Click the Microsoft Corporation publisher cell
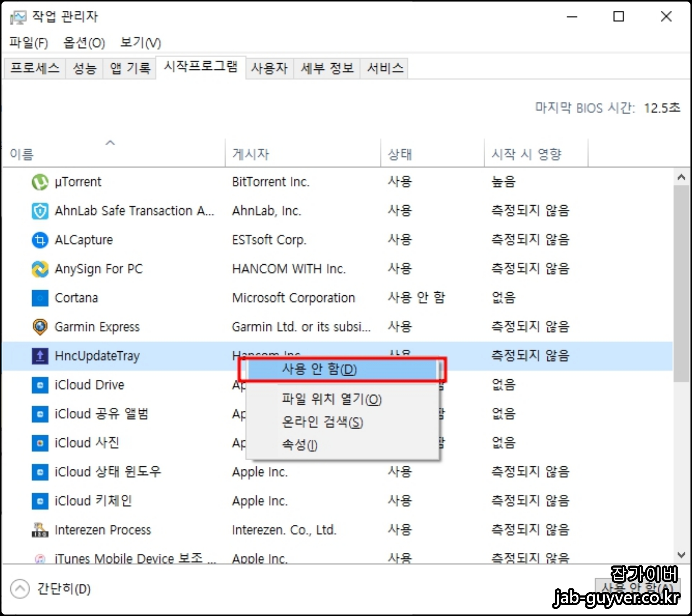Viewport: 692px width, 616px height. pos(293,298)
